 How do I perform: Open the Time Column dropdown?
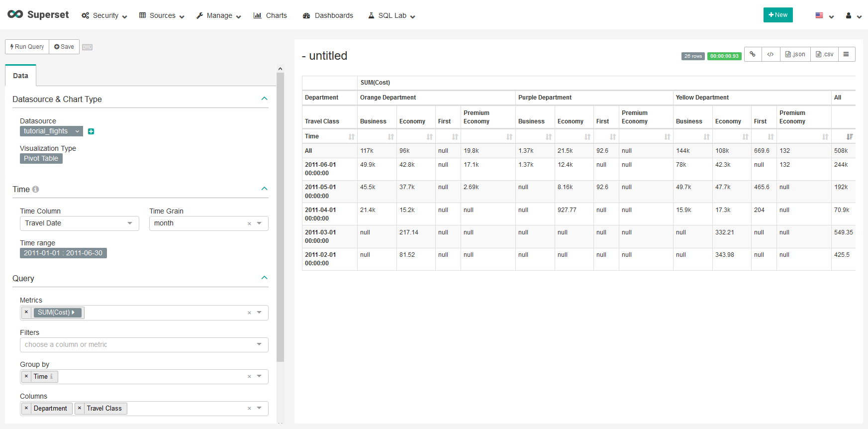tap(79, 223)
